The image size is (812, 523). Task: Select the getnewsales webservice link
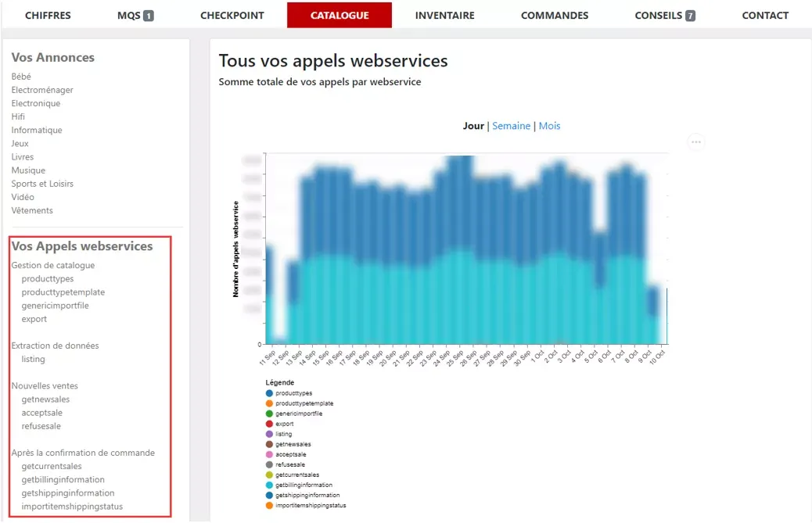(x=45, y=399)
